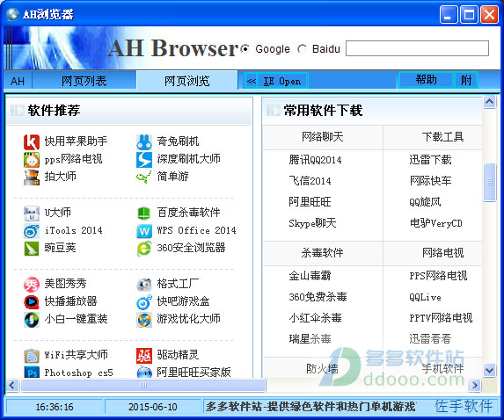This screenshot has width=504, height=420.
Task: Open the WPS Office 2014 icon
Action: click(x=144, y=230)
